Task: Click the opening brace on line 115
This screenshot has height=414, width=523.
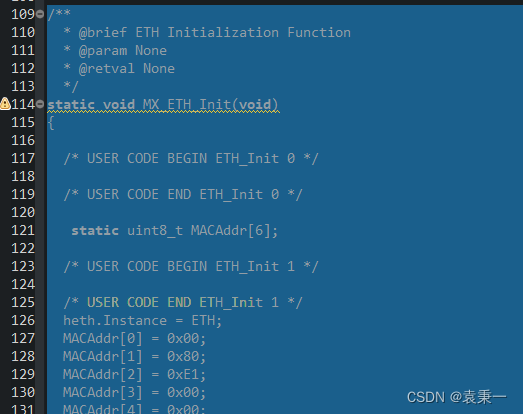Action: pyautogui.click(x=51, y=123)
